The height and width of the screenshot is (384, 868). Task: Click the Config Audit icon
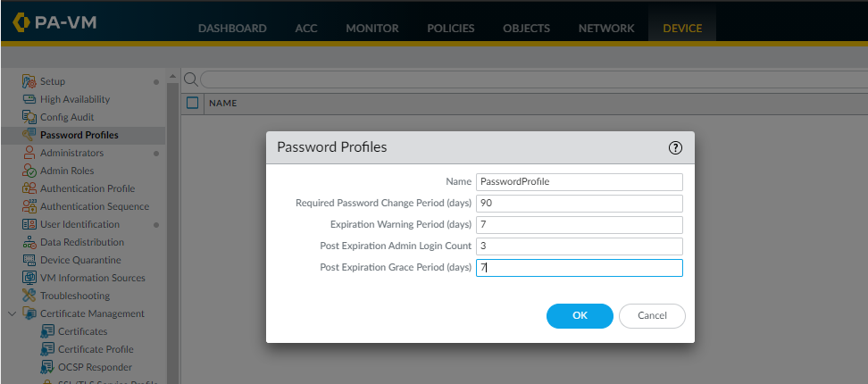click(29, 117)
